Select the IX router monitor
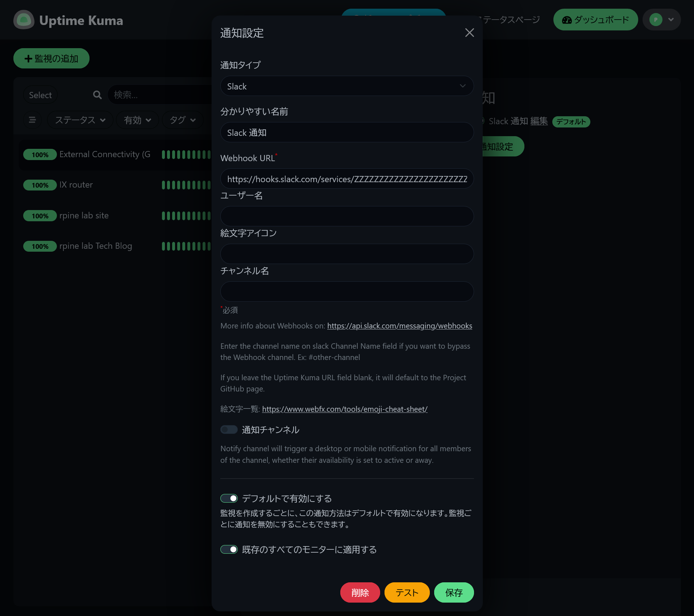This screenshot has width=694, height=616. tap(115, 185)
